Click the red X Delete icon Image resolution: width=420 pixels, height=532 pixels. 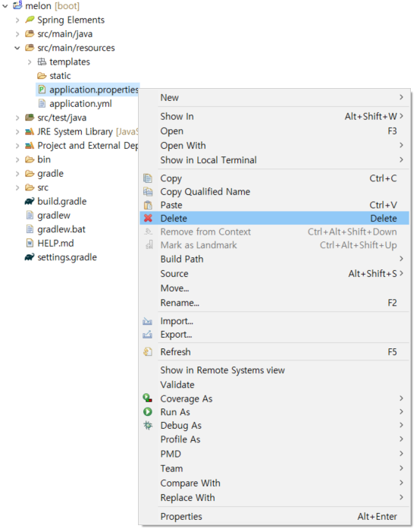tap(148, 218)
